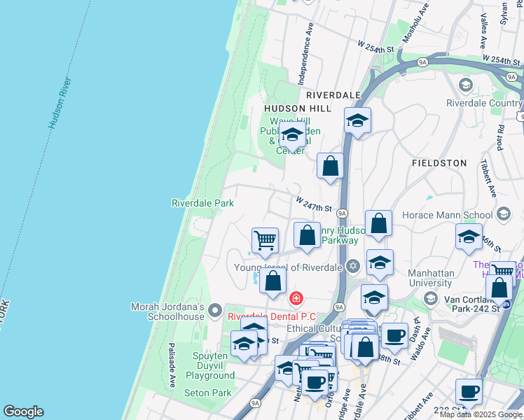Open the shopping bag marker above W 247th St
This screenshot has height=420, width=524.
tap(330, 168)
